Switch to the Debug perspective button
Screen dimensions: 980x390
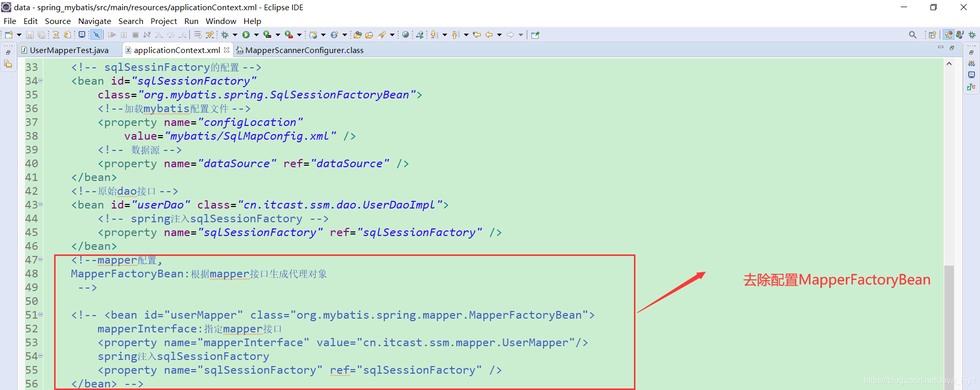click(972, 35)
